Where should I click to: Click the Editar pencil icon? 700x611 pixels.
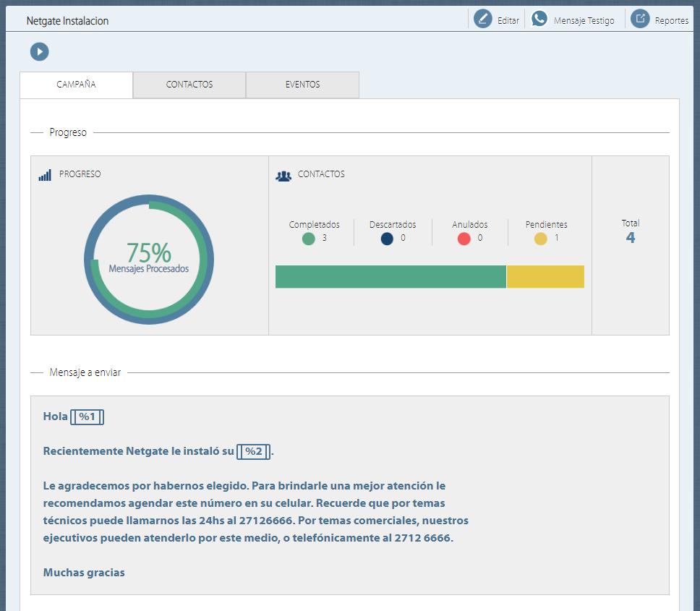coord(482,19)
